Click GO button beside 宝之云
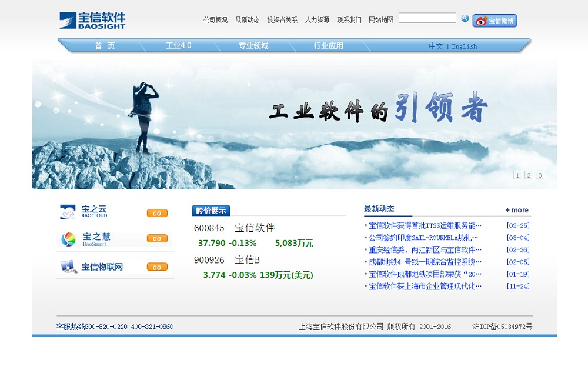 pyautogui.click(x=157, y=213)
